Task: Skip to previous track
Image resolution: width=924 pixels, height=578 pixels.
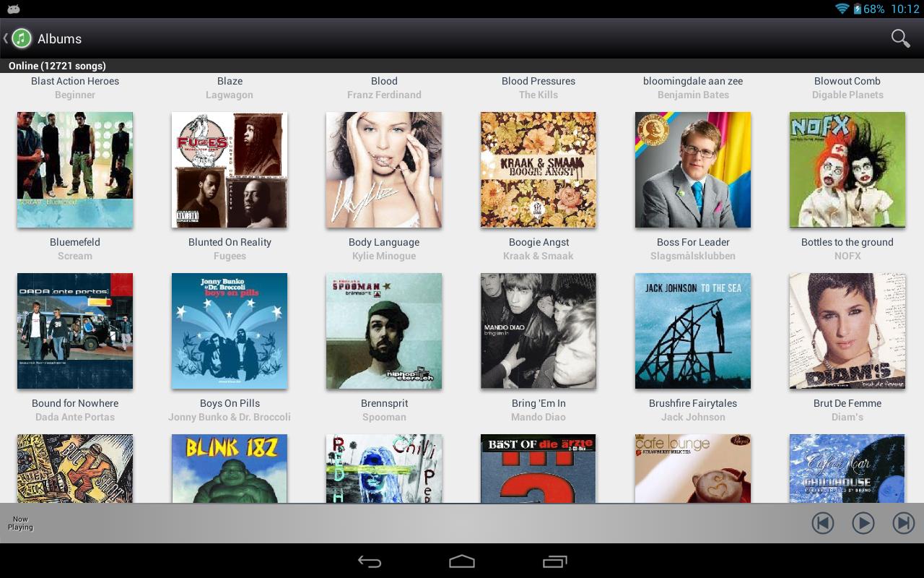Action: [x=823, y=522]
